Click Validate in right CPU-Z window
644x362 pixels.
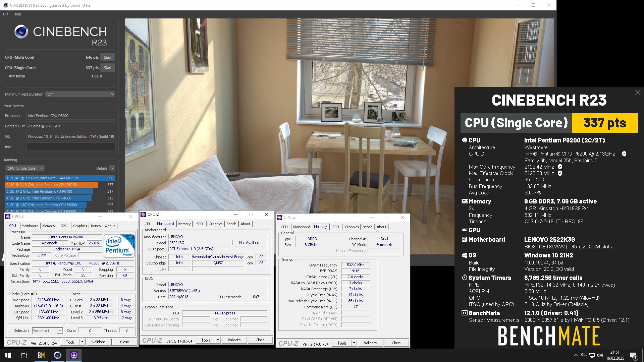point(370,343)
